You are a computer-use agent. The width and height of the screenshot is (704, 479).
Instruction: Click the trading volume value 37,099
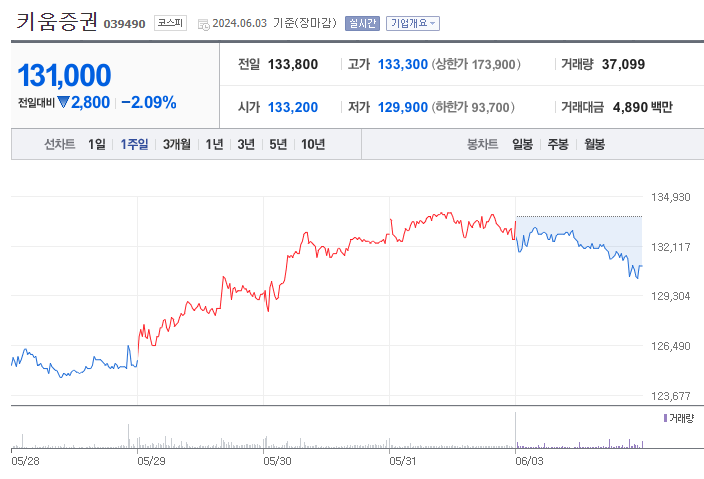click(x=623, y=64)
